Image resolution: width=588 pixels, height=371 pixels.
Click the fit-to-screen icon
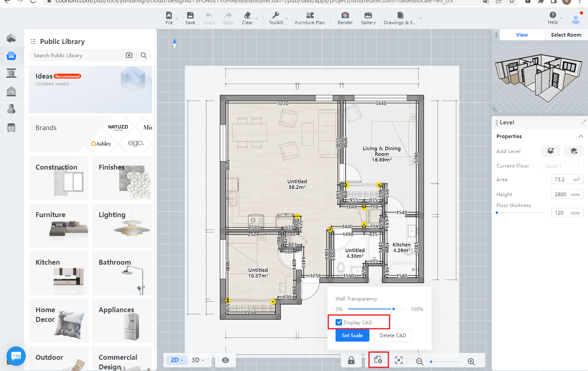[x=399, y=360]
